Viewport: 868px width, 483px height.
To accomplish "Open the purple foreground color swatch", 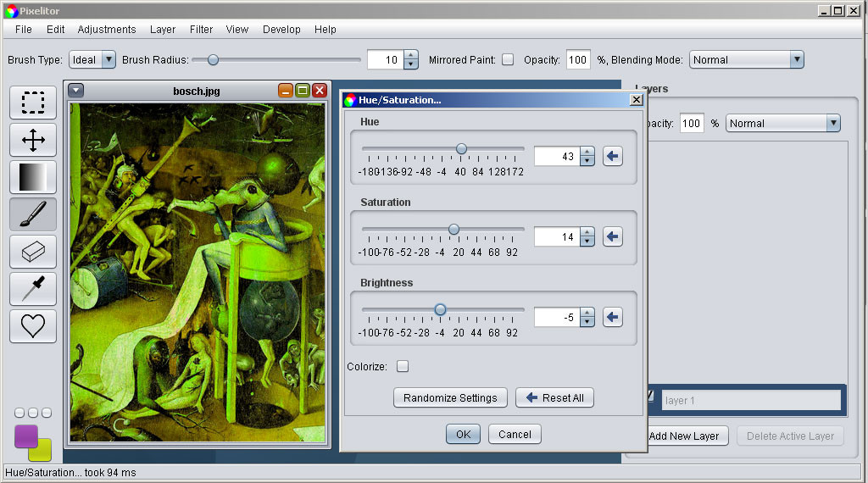I will [25, 436].
